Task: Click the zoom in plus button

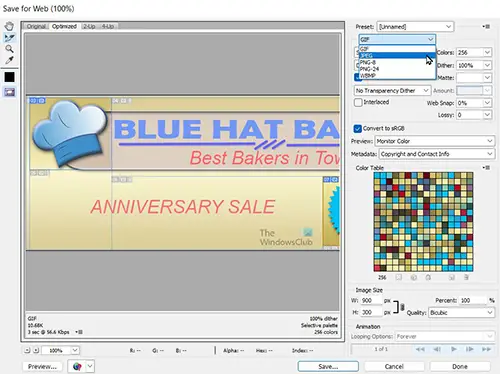Action: (36, 350)
